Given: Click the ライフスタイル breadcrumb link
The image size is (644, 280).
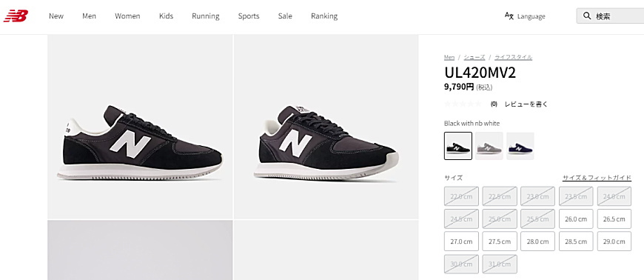Looking at the screenshot, I should pyautogui.click(x=513, y=57).
